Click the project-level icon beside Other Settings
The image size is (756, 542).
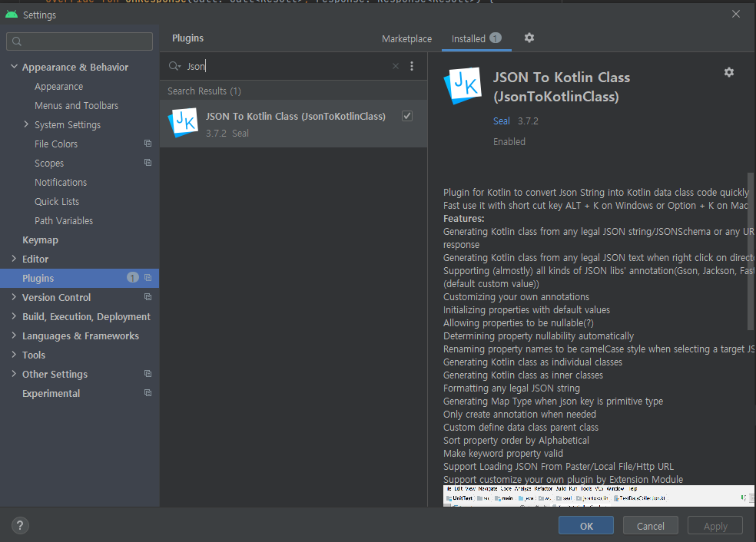pyautogui.click(x=148, y=373)
